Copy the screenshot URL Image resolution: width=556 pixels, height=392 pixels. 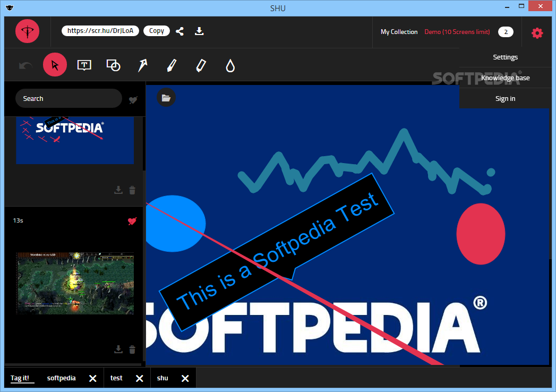point(156,31)
